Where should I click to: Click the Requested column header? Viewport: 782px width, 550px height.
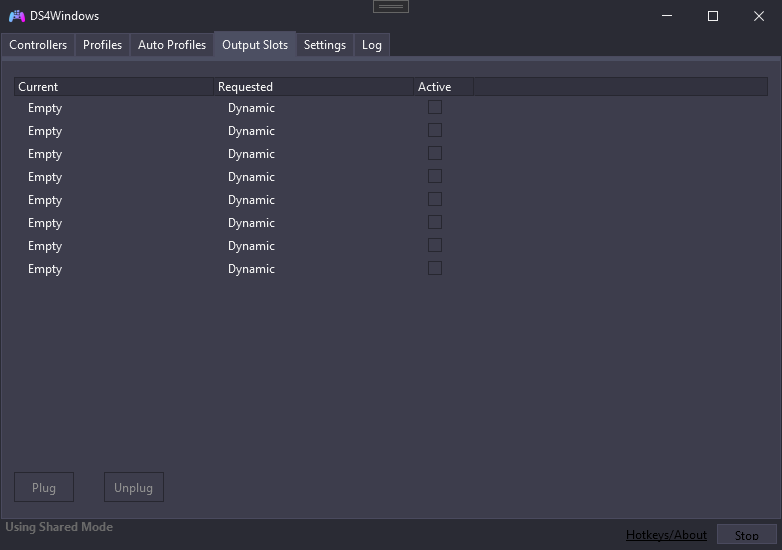tap(314, 87)
